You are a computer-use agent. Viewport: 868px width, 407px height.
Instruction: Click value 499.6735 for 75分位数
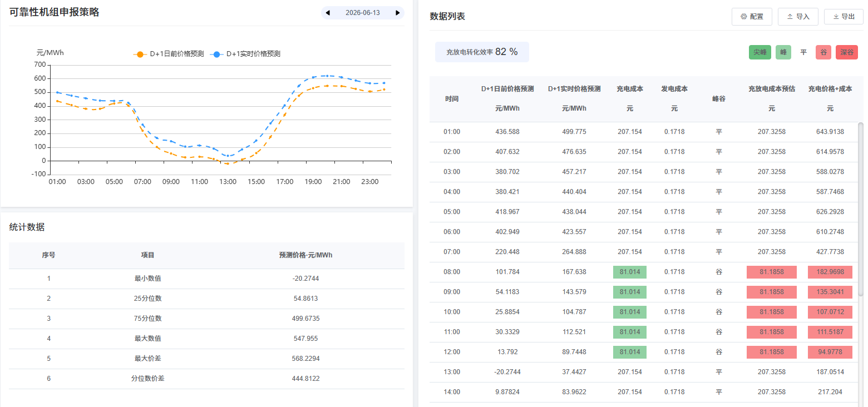305,319
